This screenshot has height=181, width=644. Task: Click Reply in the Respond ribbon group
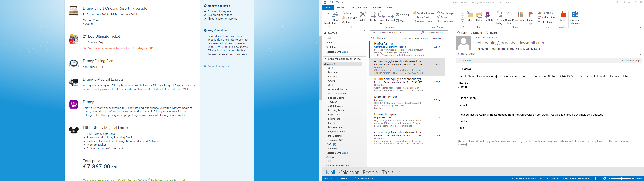(x=373, y=17)
